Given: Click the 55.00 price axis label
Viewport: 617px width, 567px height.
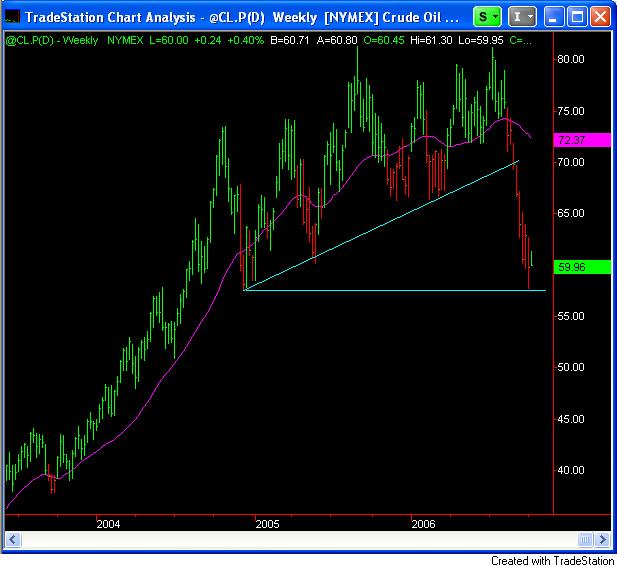Looking at the screenshot, I should [x=571, y=316].
